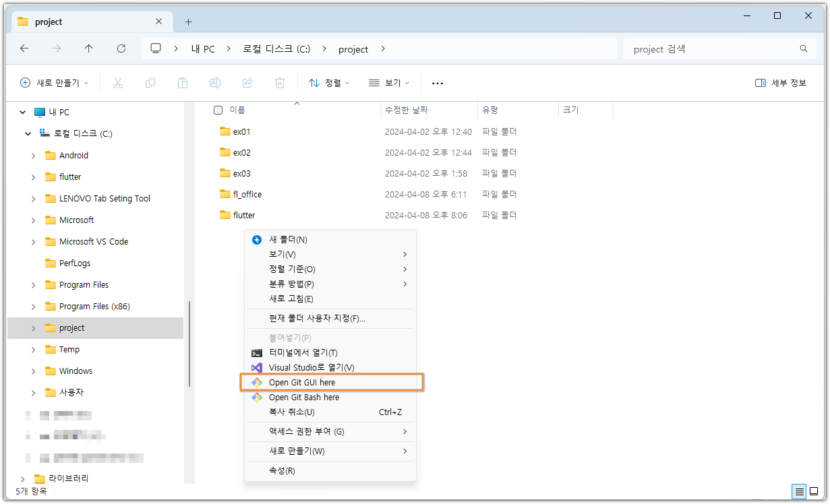This screenshot has width=830, height=504.
Task: Choose 속성(R) in context menu
Action: [330, 470]
